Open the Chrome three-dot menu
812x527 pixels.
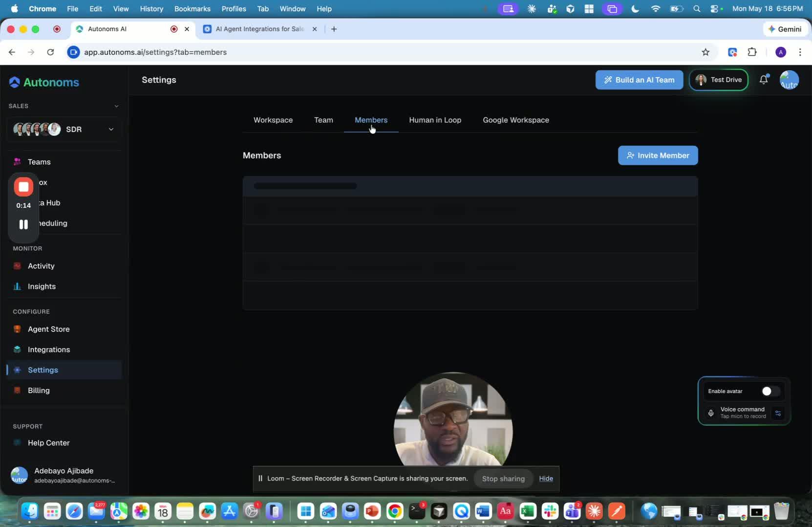[x=800, y=52]
